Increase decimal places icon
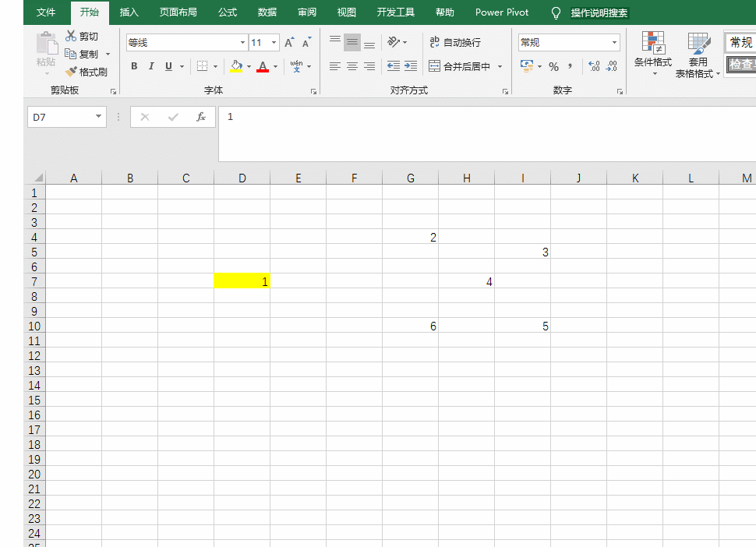The width and height of the screenshot is (756, 547). click(x=594, y=66)
